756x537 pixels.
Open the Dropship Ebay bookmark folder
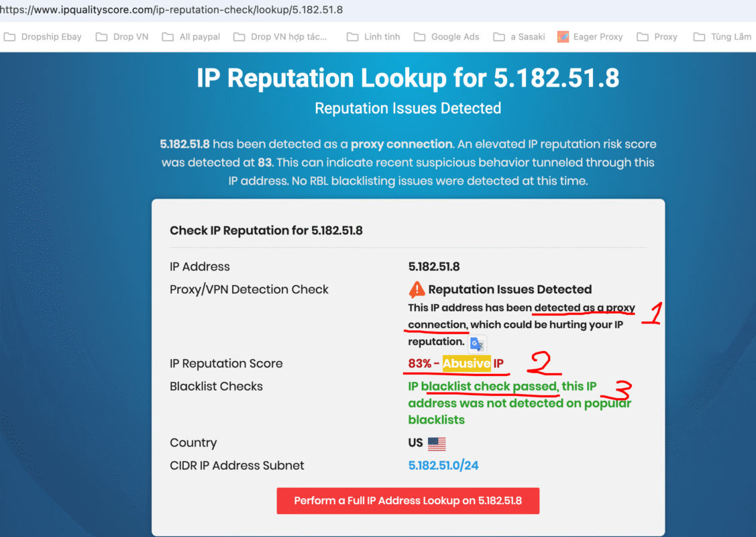click(42, 37)
